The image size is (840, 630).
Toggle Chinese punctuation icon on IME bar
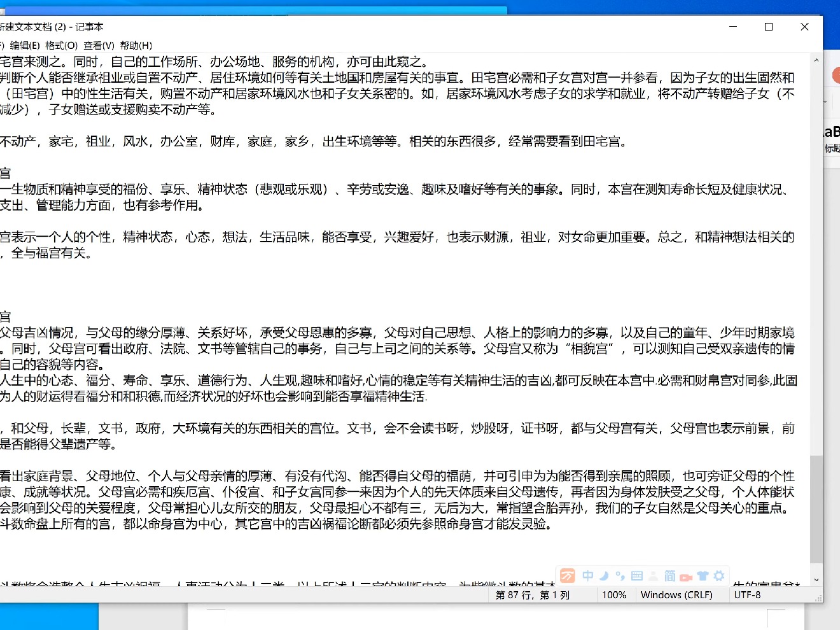tap(620, 576)
